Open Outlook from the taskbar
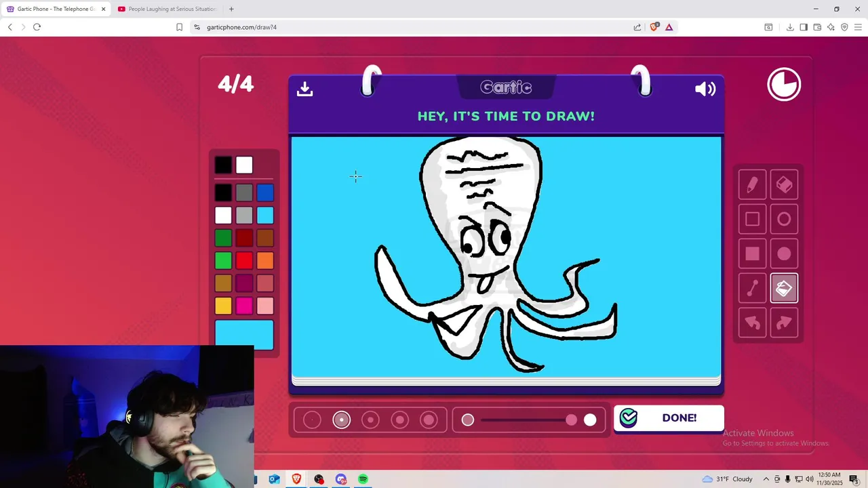Viewport: 868px width, 488px height. [x=274, y=479]
